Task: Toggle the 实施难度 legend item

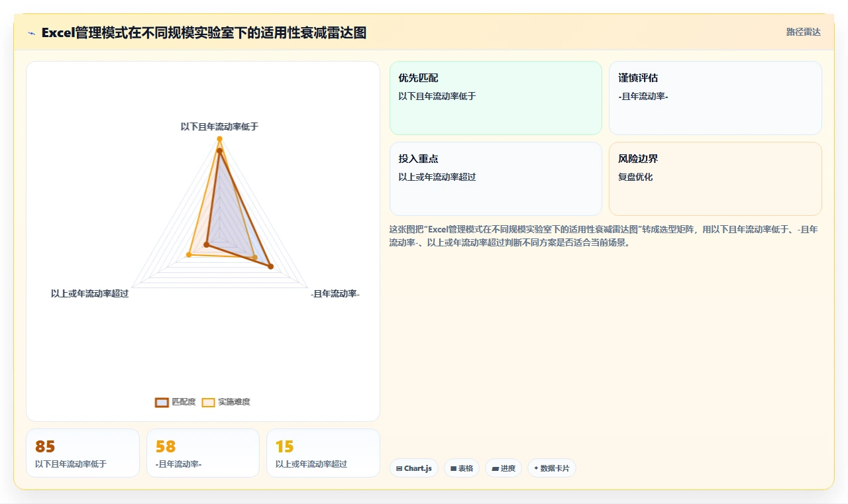Action: [x=226, y=402]
